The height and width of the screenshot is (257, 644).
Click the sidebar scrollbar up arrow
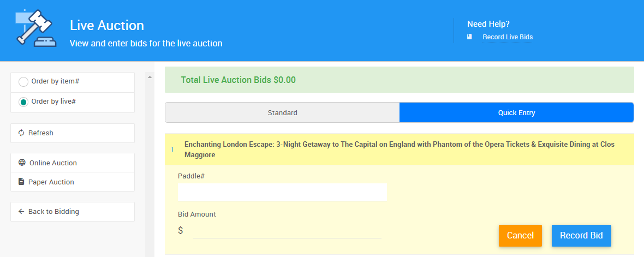(150, 77)
